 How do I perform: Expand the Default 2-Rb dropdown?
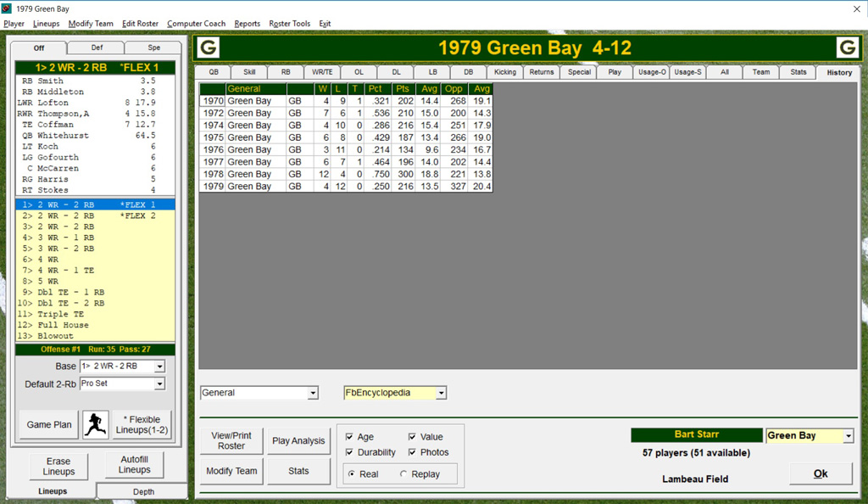159,384
